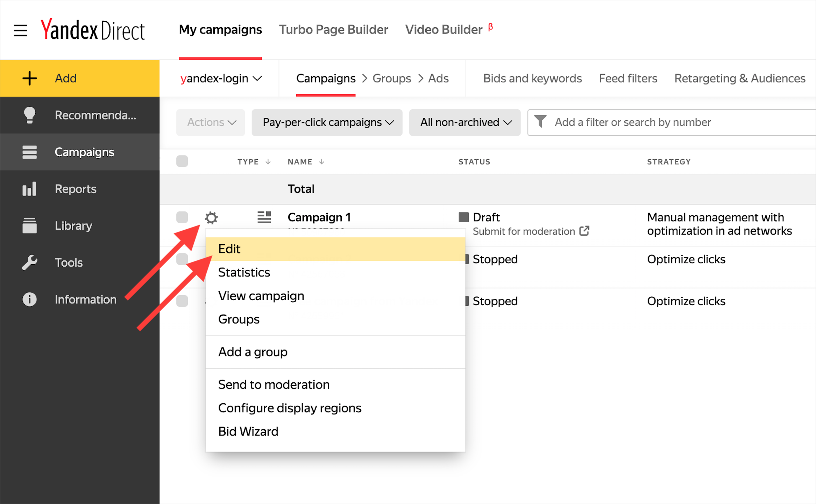The image size is (816, 504).
Task: Switch to the Groups breadcrumb tab
Action: click(392, 78)
